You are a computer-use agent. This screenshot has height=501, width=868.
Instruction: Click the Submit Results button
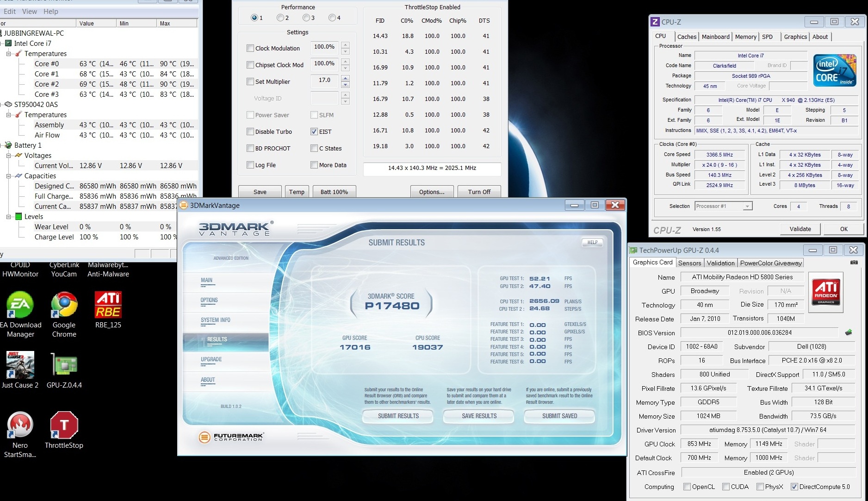pos(398,416)
